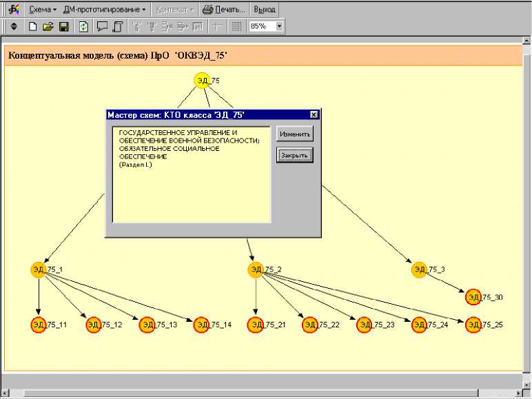Viewport: 532px width, 399px height.
Task: Click the Закрыть button in the dialog
Action: (x=294, y=155)
